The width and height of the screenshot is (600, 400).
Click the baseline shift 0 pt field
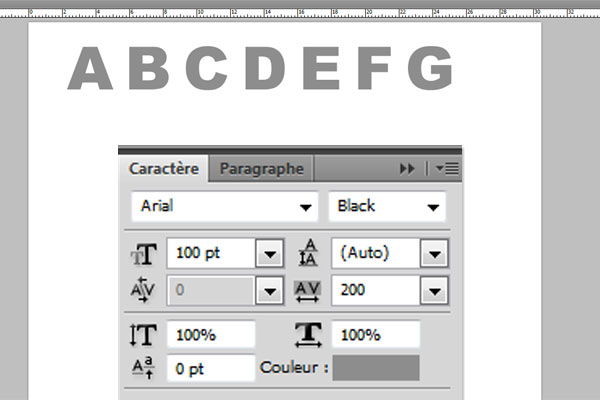tap(211, 368)
